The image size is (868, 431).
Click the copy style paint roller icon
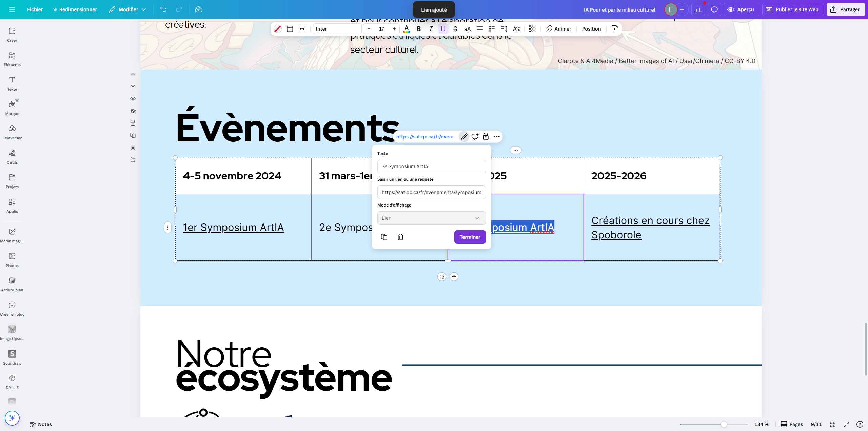pyautogui.click(x=614, y=29)
